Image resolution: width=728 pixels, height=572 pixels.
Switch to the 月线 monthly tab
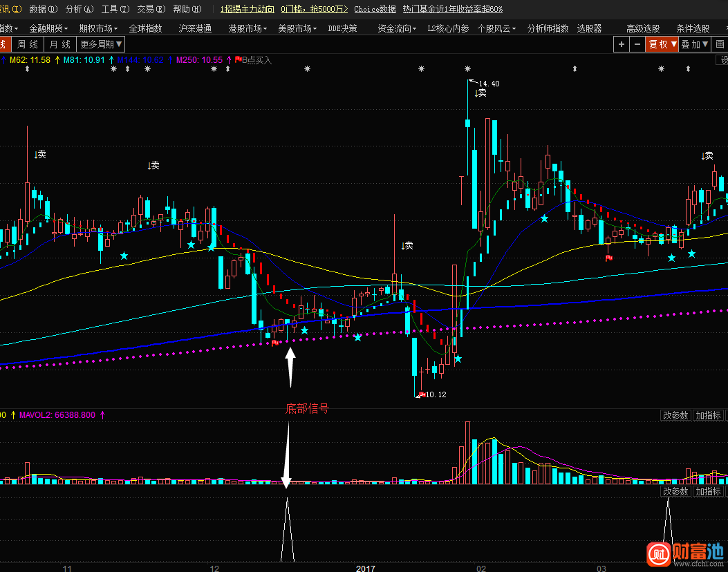[60, 44]
